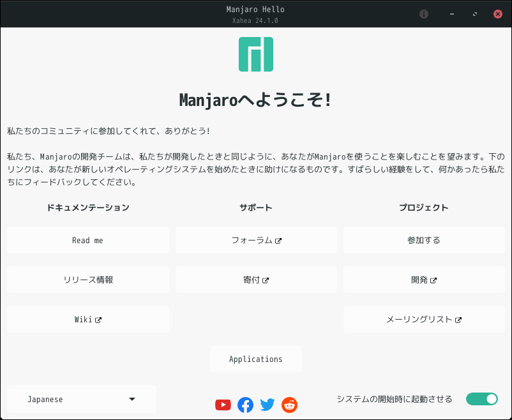
Task: Click the Manjaro logo at the top
Action: (255, 55)
